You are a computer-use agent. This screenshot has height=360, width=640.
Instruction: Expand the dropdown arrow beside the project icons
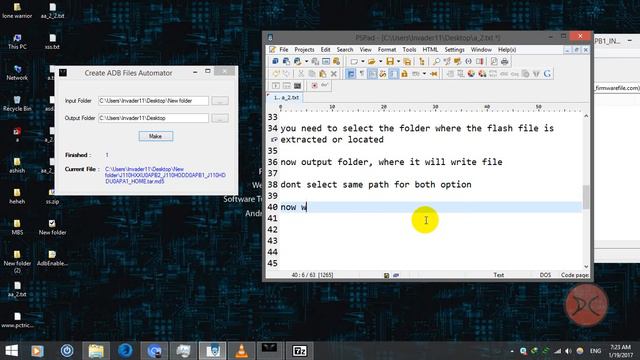pyautogui.click(x=307, y=62)
